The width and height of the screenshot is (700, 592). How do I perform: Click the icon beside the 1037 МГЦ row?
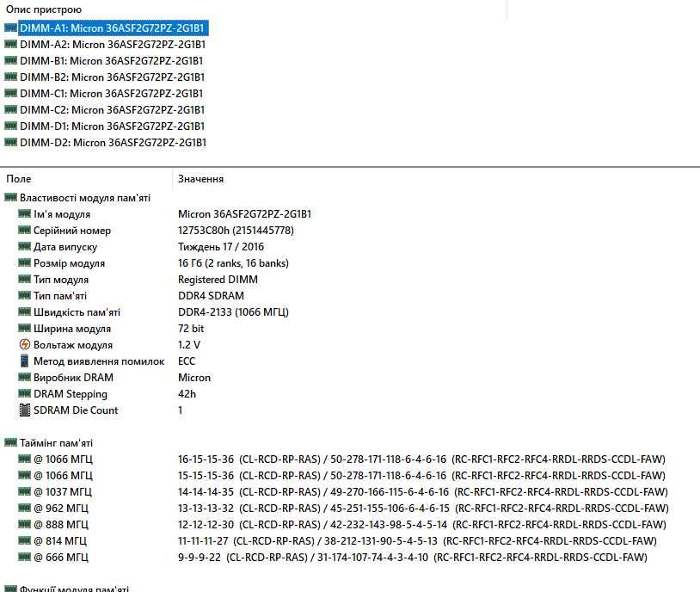tap(25, 491)
